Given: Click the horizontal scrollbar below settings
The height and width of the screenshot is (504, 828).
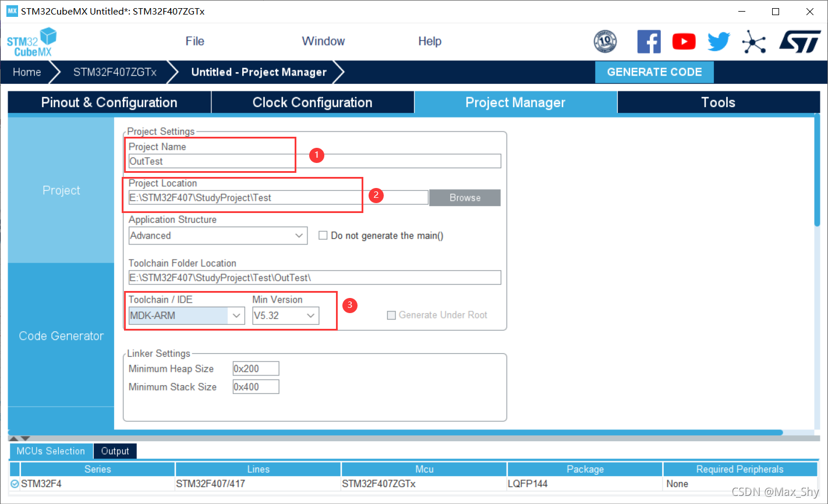Looking at the screenshot, I should click(395, 432).
